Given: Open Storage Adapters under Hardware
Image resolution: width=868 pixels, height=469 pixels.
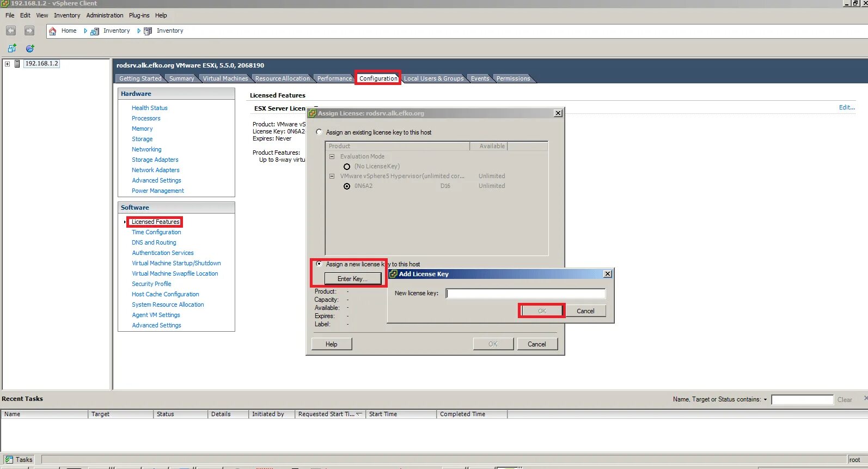Looking at the screenshot, I should 155,160.
